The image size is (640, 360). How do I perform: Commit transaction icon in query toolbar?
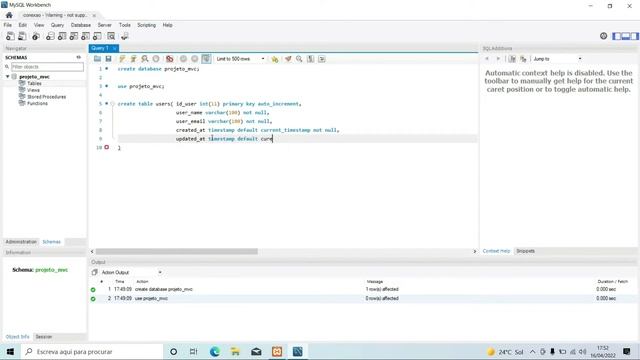183,59
